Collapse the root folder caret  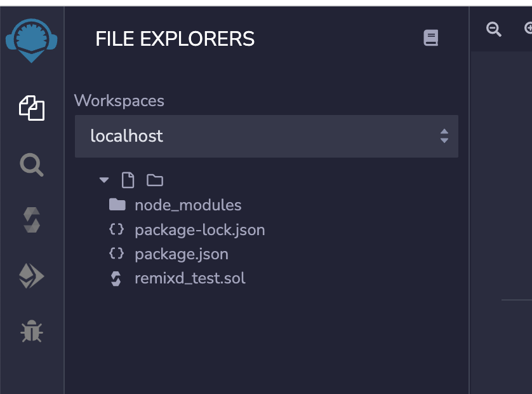point(104,180)
